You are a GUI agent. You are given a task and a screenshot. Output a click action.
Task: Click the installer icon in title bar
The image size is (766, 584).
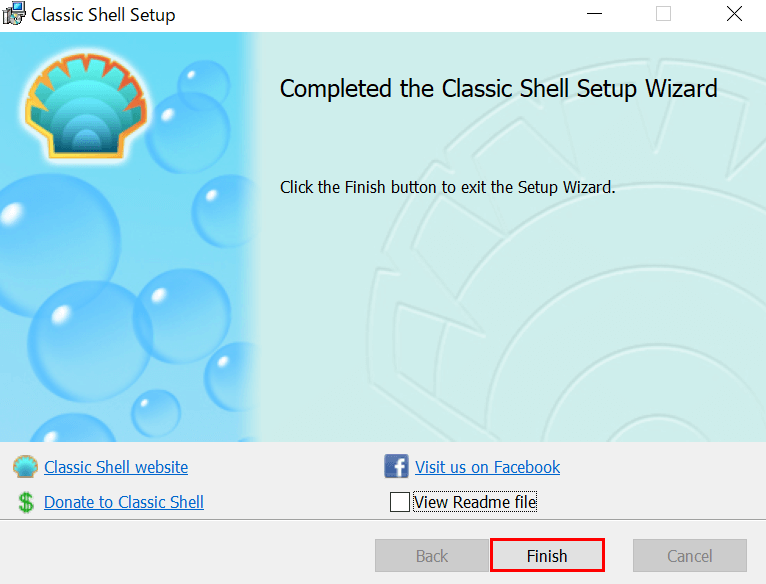tap(14, 15)
